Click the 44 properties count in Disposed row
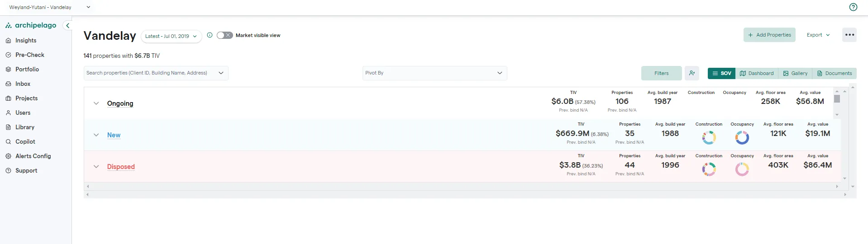The width and height of the screenshot is (868, 244). pyautogui.click(x=630, y=165)
